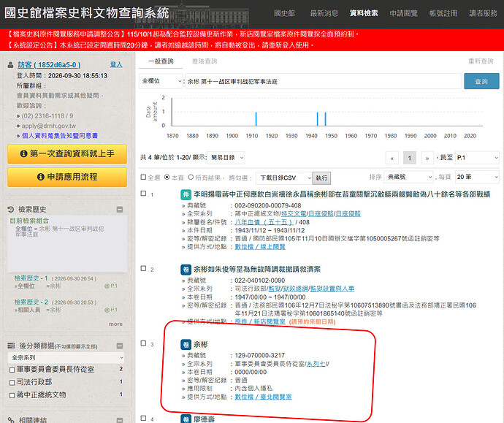This screenshot has width=504, height=423.
Task: Check the 全選 select-all checkbox
Action: coord(143,177)
